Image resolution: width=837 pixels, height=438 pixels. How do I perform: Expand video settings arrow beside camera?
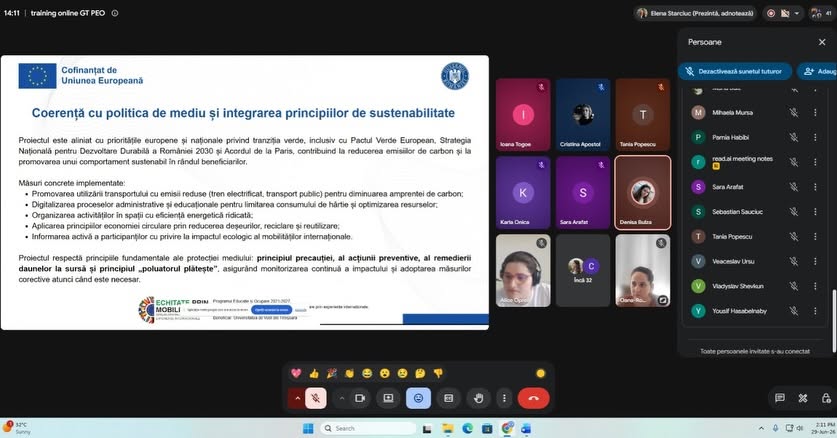click(x=342, y=398)
